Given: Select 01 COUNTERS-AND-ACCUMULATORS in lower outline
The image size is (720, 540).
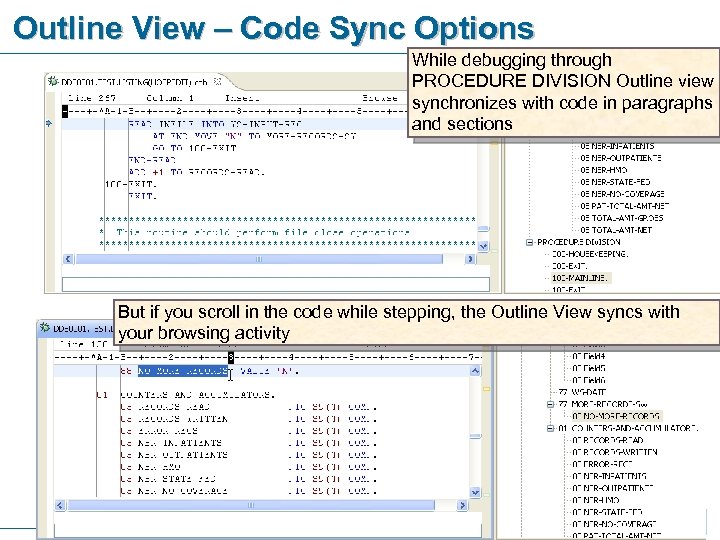Looking at the screenshot, I should 628,428.
